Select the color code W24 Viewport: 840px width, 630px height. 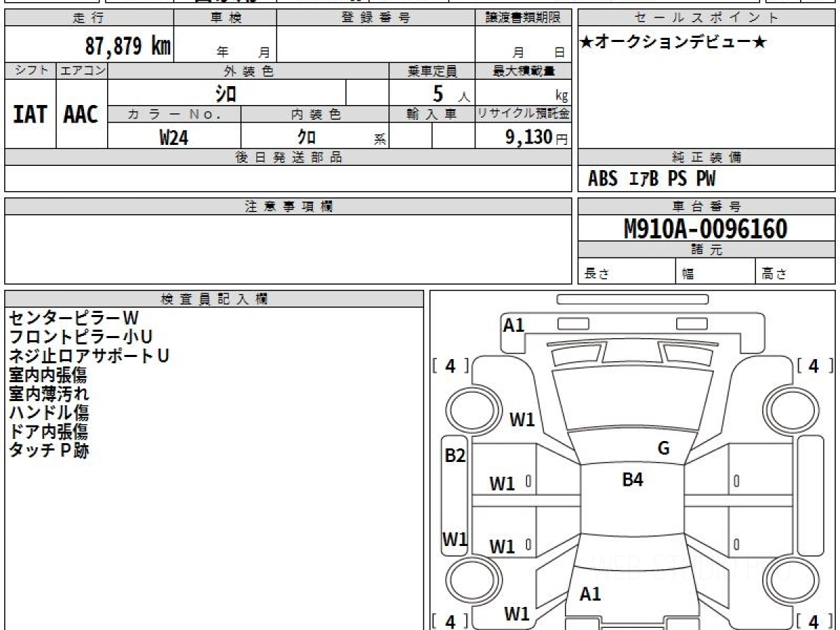click(x=174, y=137)
